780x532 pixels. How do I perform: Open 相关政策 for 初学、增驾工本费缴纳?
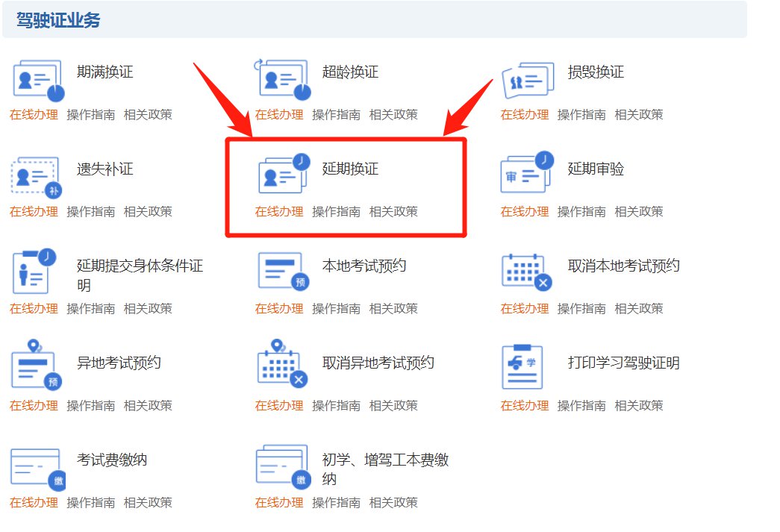(393, 503)
